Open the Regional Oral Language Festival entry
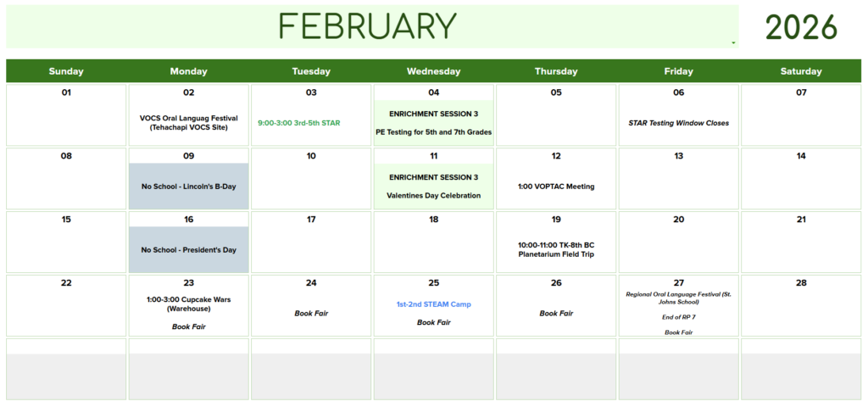This screenshot has height=407, width=868. [x=678, y=298]
